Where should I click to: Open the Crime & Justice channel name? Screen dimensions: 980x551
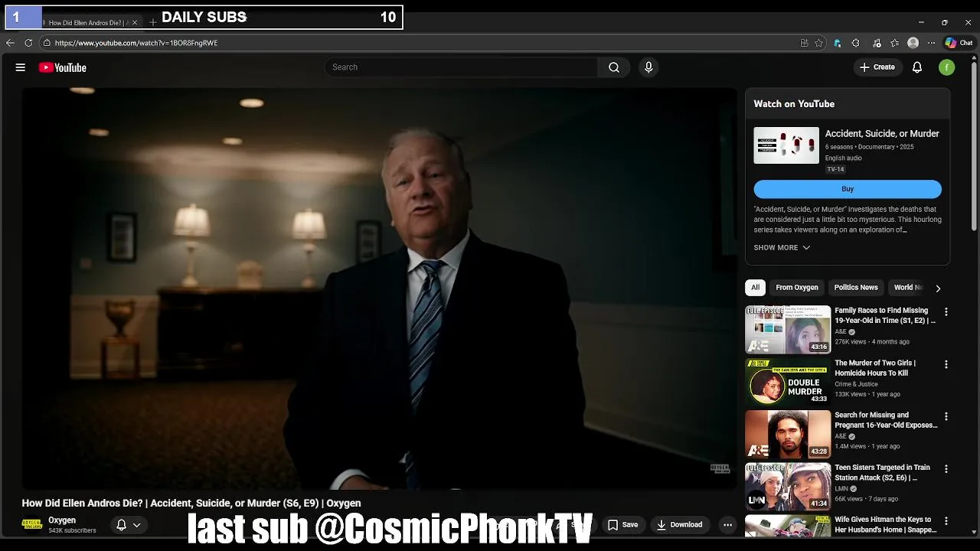[x=856, y=384]
